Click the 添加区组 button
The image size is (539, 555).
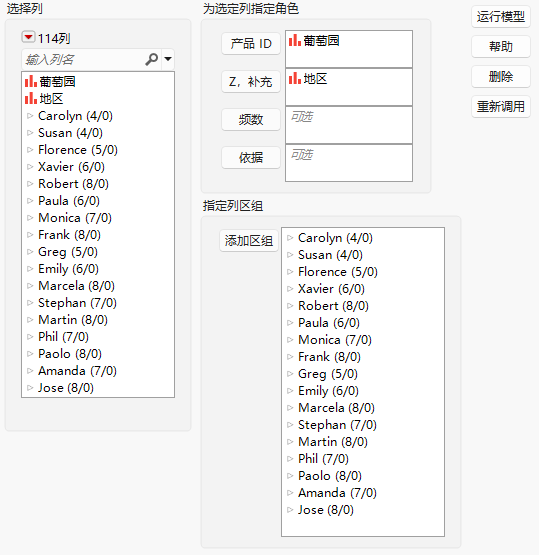point(249,241)
